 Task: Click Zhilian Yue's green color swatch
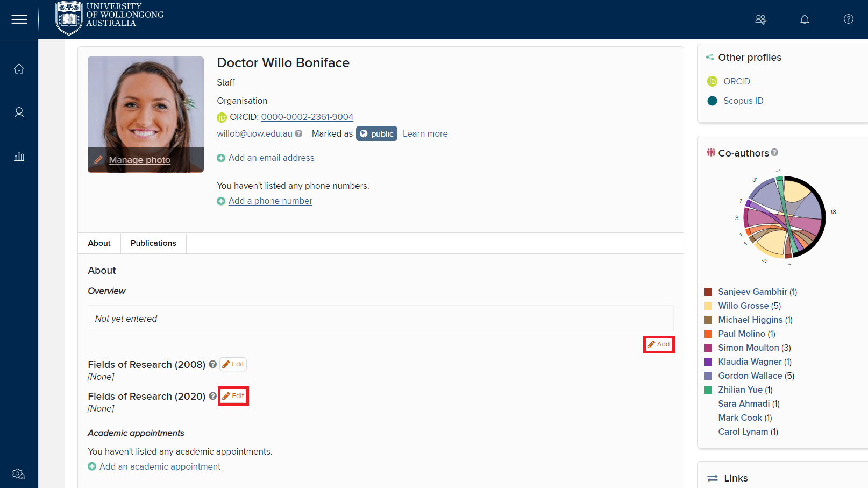point(708,390)
